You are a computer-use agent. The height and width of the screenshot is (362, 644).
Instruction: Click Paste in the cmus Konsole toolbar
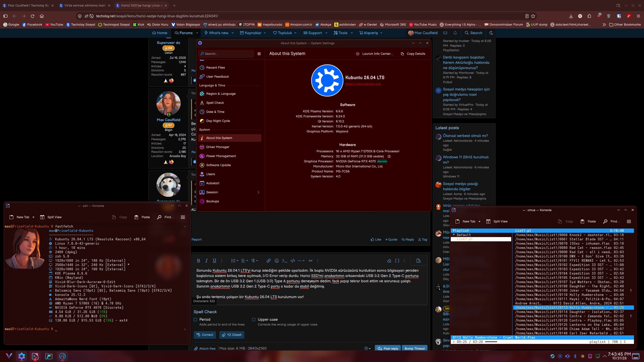pos(588,221)
